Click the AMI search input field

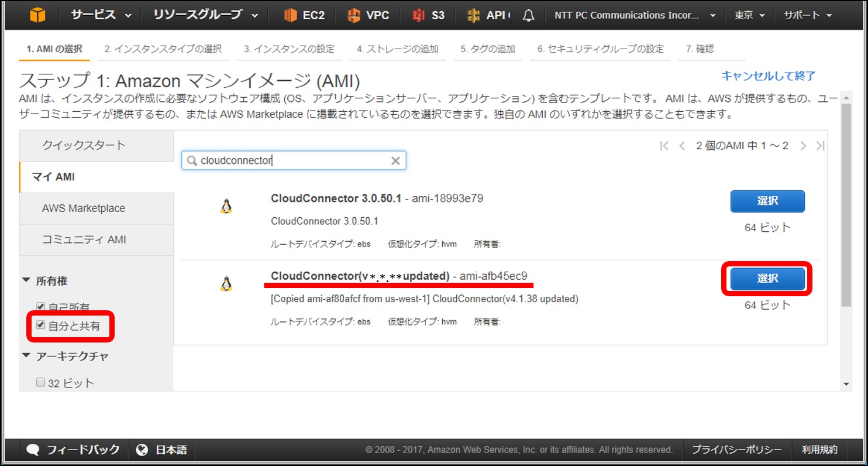click(x=294, y=160)
